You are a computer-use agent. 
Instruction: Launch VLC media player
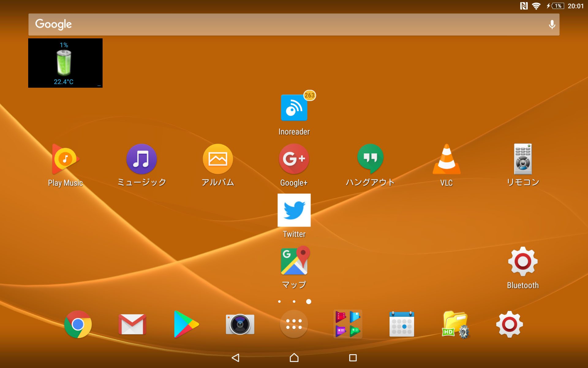(x=447, y=159)
